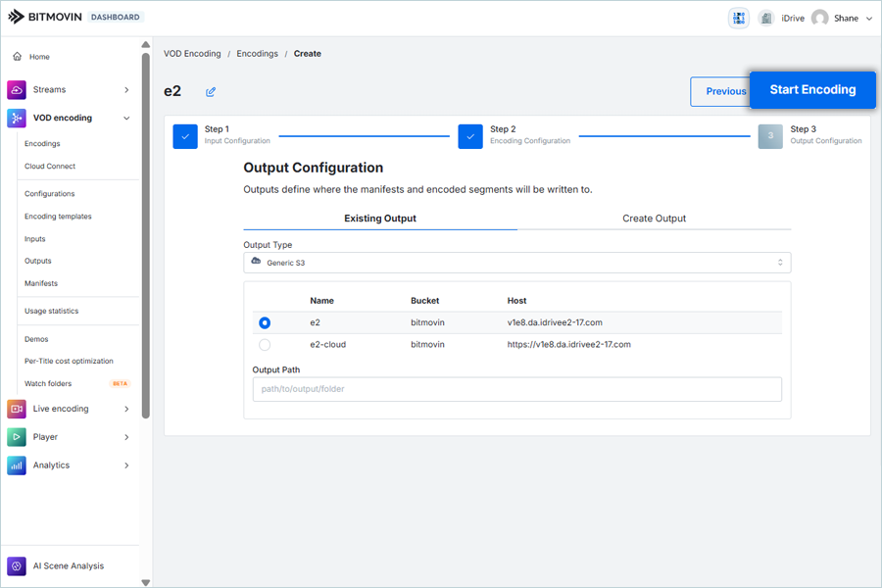Click the Output Path input field

(516, 389)
